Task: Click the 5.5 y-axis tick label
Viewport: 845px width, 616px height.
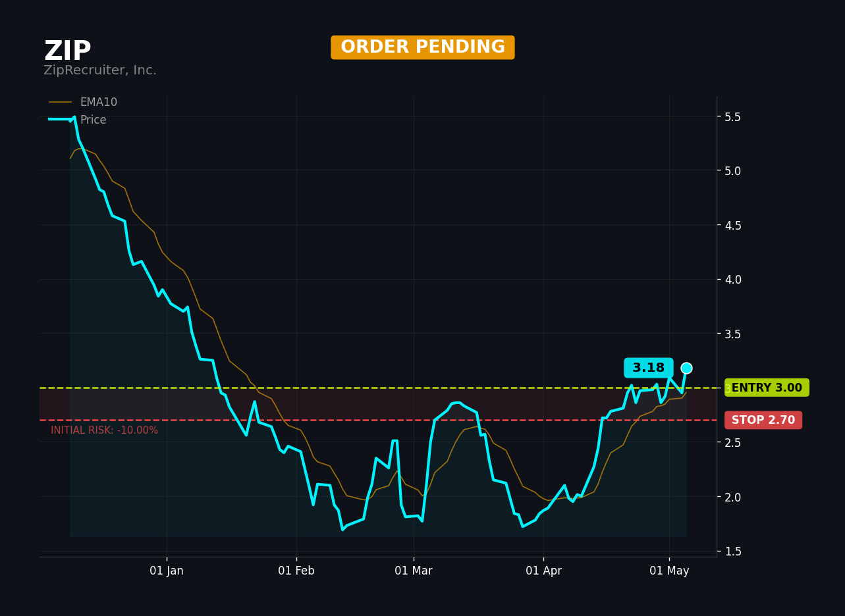Action: 733,116
